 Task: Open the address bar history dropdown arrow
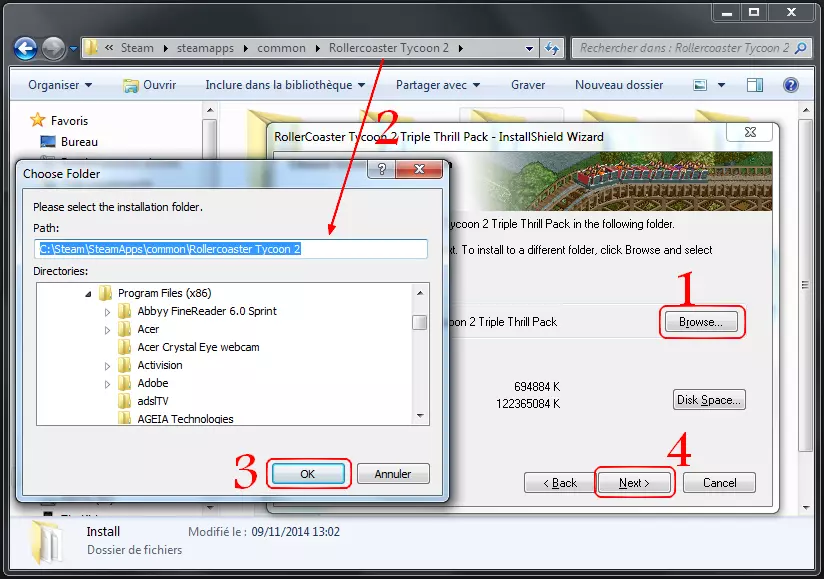pyautogui.click(x=529, y=49)
